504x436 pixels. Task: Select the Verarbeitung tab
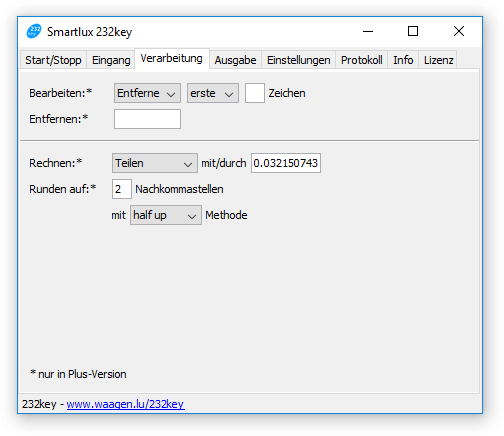[x=172, y=58]
